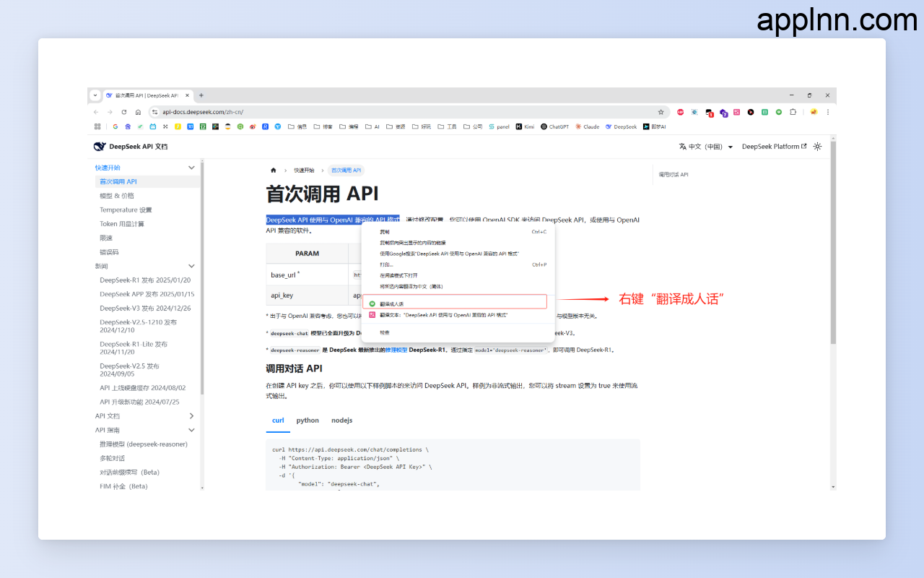
Task: Open the Zhihu 知 bookmark icon
Action: (x=191, y=126)
